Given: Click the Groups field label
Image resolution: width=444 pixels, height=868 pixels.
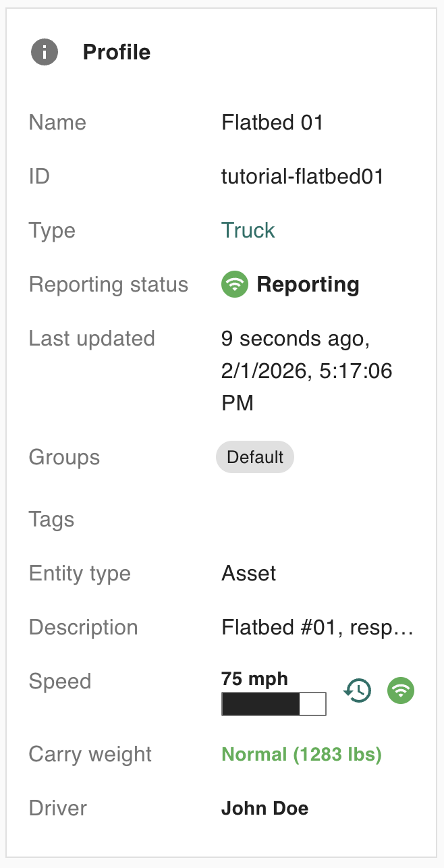Looking at the screenshot, I should click(64, 457).
